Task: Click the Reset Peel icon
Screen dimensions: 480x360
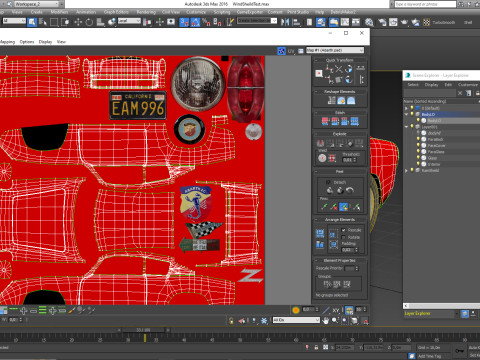Action: click(349, 190)
